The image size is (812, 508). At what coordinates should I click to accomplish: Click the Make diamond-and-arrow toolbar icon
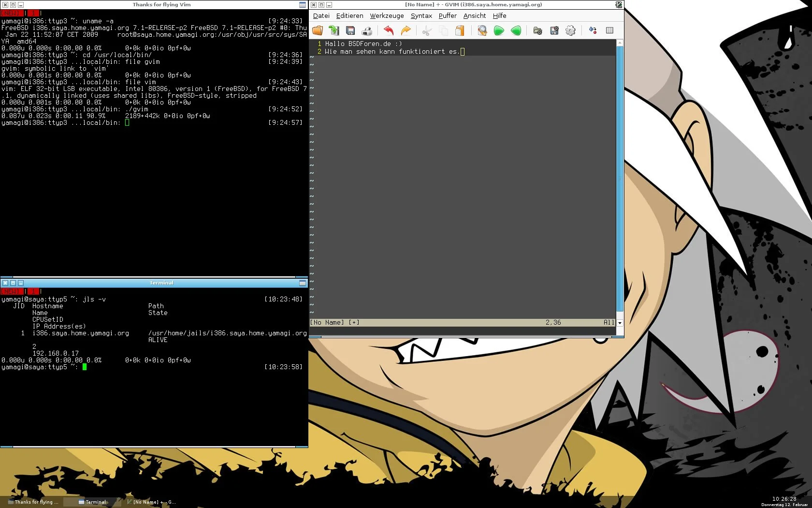click(x=593, y=30)
